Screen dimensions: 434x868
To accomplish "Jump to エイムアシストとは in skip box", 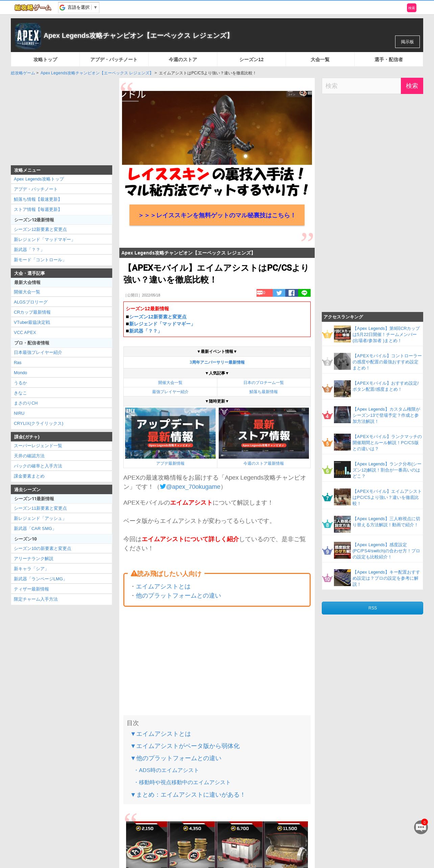I will pos(163,586).
